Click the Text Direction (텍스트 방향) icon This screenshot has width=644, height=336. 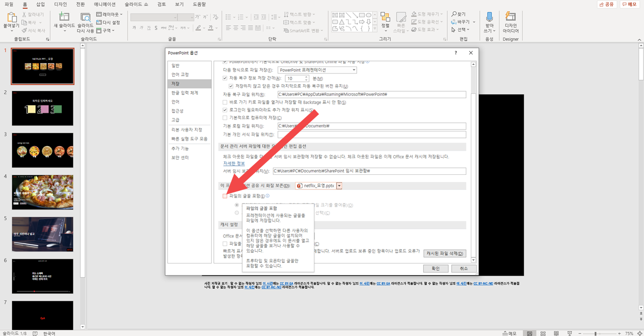click(x=287, y=15)
